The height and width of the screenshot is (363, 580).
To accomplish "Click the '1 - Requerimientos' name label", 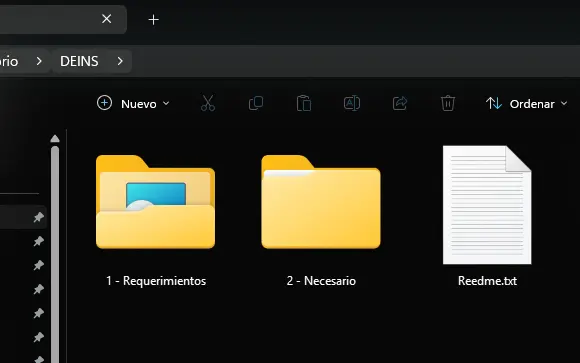I will (156, 281).
